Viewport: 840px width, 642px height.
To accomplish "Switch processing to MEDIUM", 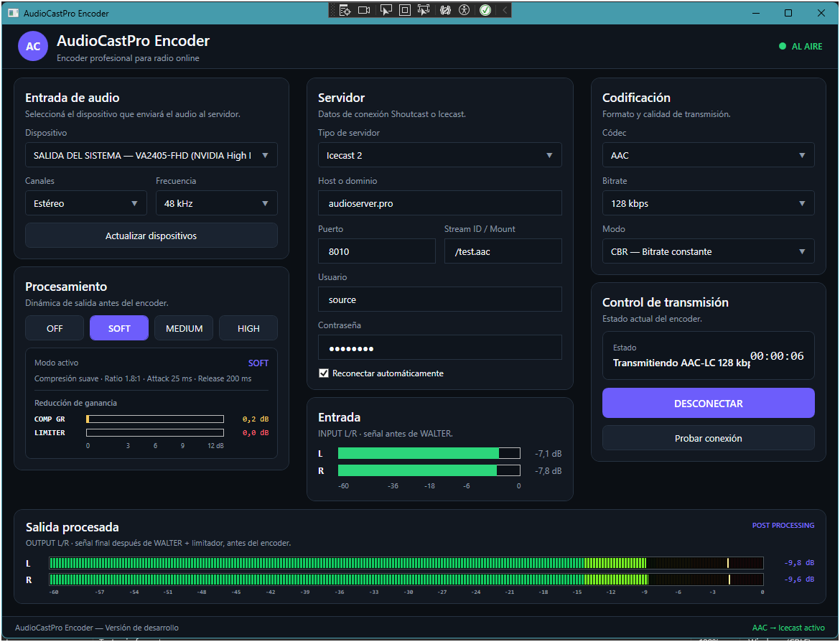I will [184, 328].
